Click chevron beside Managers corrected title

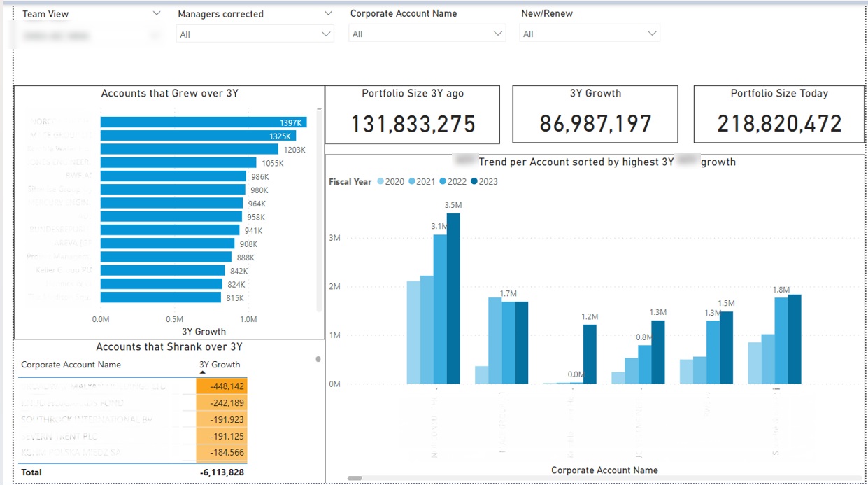click(328, 13)
